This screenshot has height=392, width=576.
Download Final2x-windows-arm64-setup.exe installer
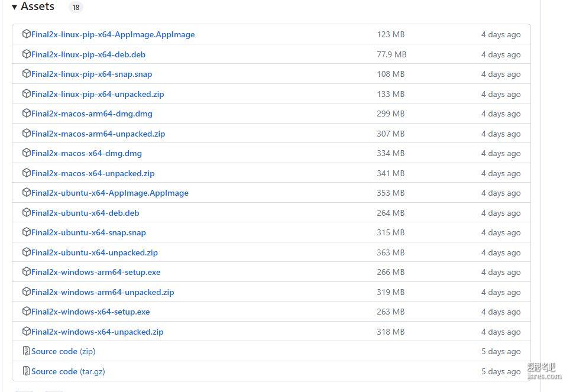click(96, 272)
